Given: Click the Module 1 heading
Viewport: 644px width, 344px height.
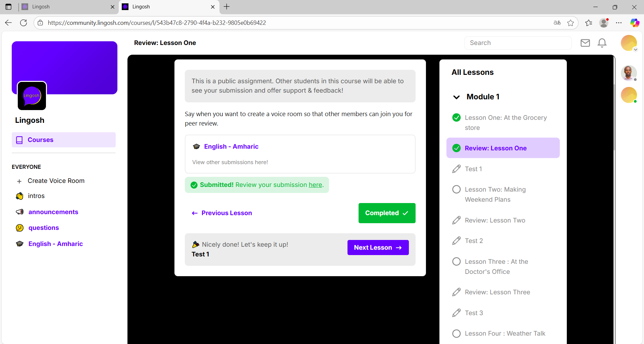Looking at the screenshot, I should [x=483, y=97].
